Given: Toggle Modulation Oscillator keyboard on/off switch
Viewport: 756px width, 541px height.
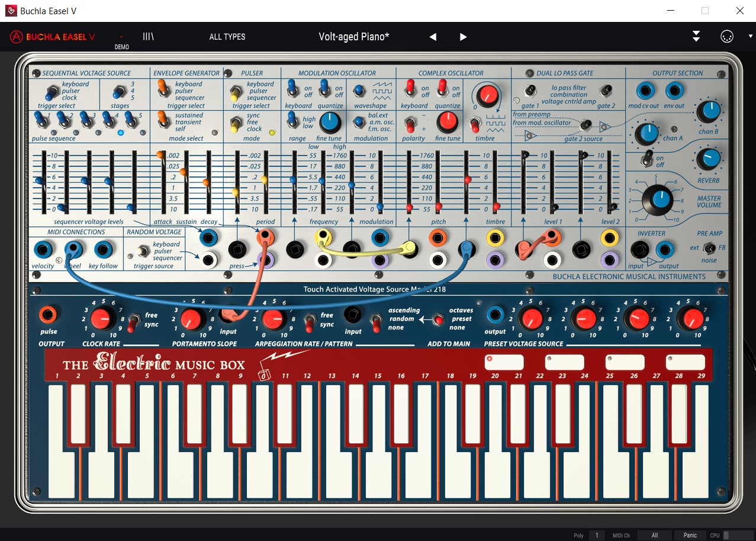Looking at the screenshot, I should tap(292, 89).
